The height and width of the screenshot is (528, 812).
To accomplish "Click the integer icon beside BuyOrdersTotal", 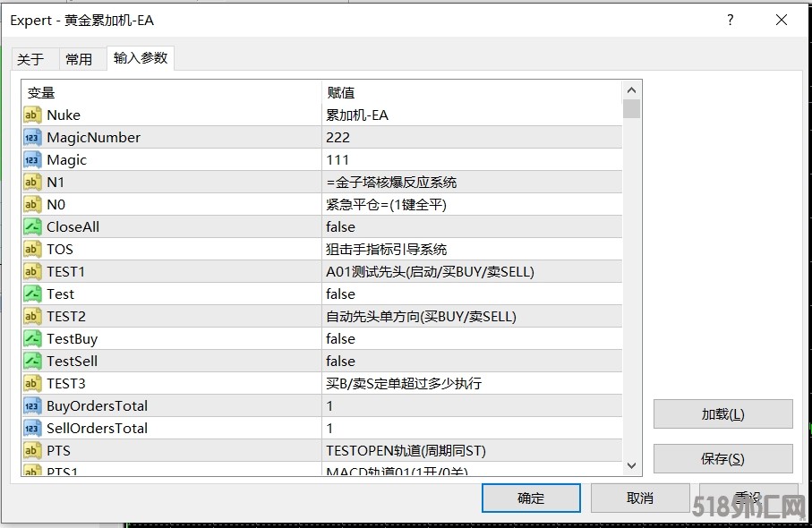I will [32, 406].
